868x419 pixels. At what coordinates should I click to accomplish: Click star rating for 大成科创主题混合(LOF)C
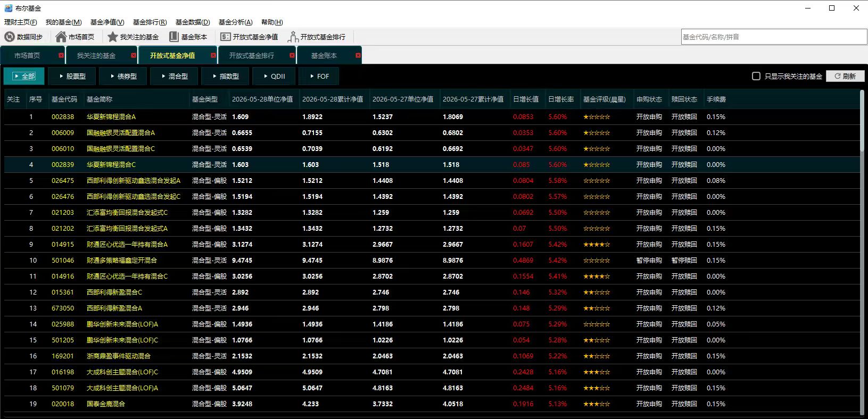coord(597,372)
